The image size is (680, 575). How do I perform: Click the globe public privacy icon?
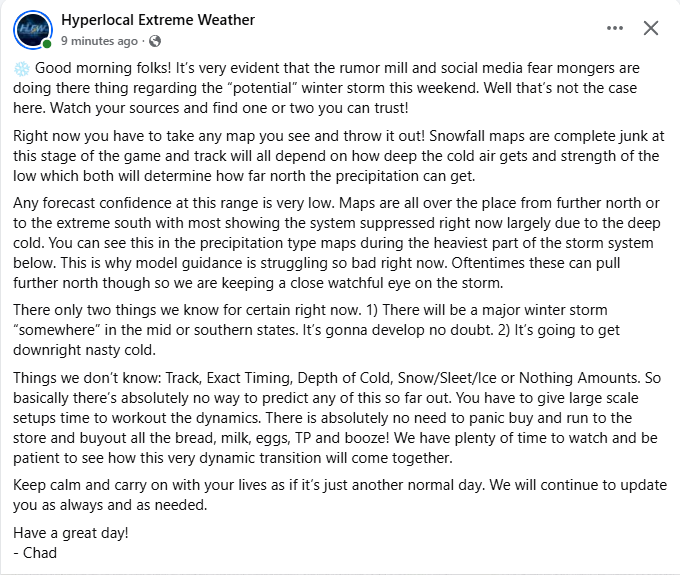pyautogui.click(x=154, y=42)
